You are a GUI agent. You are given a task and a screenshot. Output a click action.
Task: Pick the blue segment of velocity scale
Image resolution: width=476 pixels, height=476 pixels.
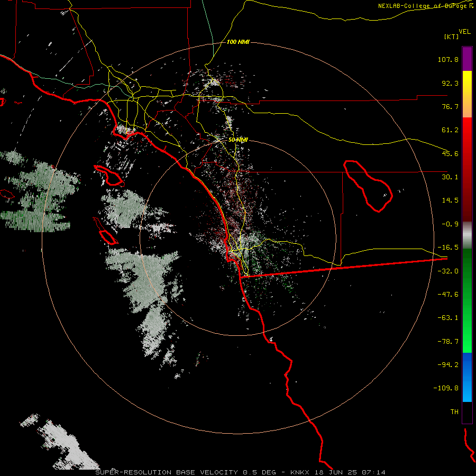coord(467,377)
